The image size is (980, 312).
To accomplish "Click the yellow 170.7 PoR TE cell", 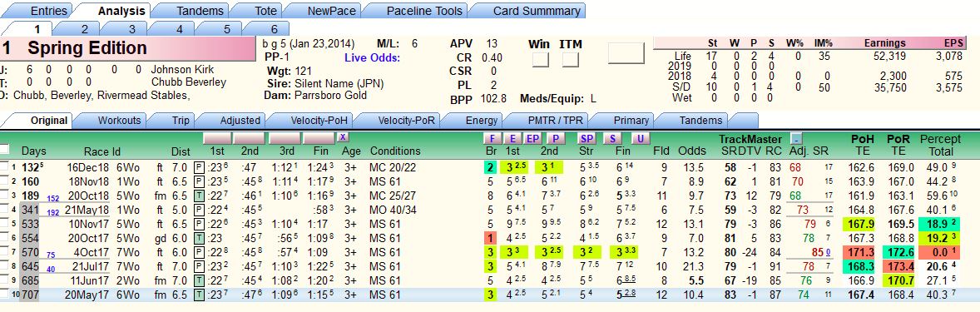I will pos(898,280).
